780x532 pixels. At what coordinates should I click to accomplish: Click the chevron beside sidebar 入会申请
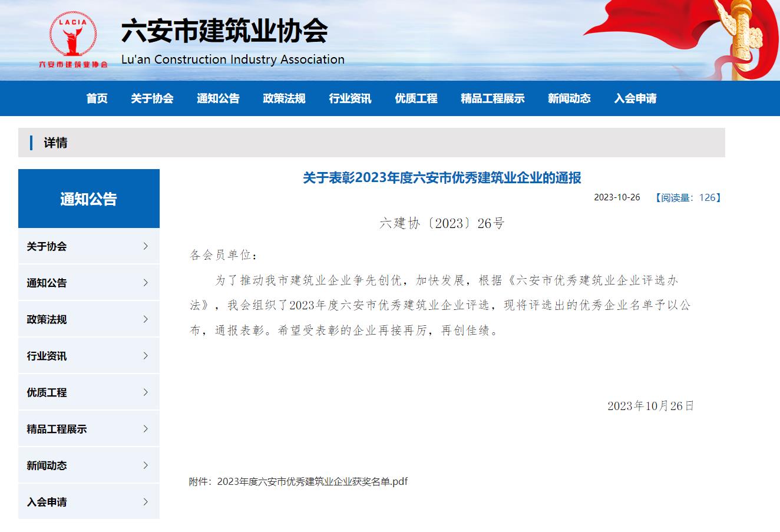146,502
